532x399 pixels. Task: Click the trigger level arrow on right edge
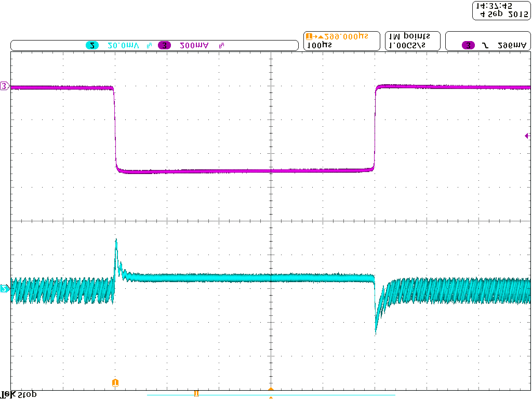tap(527, 136)
